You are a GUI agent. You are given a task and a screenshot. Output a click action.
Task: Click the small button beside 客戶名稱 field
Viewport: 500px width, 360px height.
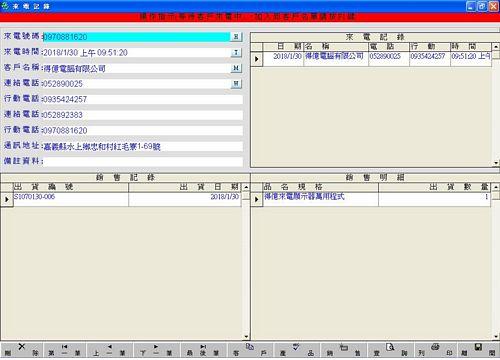[236, 68]
